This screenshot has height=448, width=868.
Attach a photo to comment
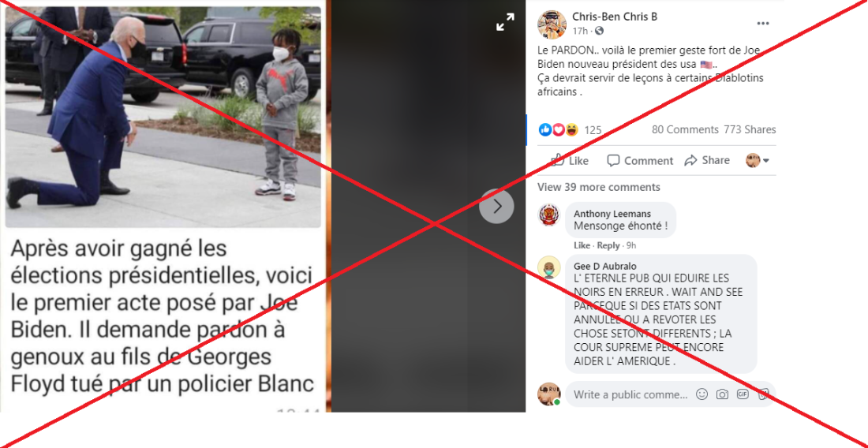click(x=722, y=394)
